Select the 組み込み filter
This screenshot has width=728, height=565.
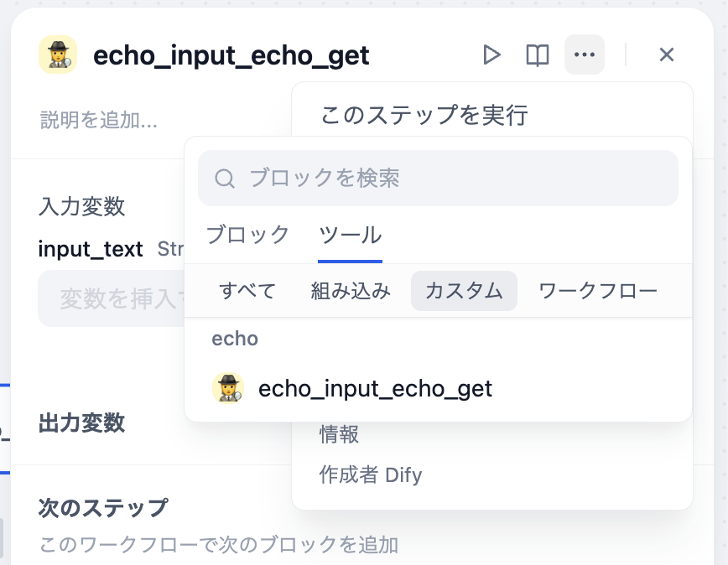click(x=350, y=291)
